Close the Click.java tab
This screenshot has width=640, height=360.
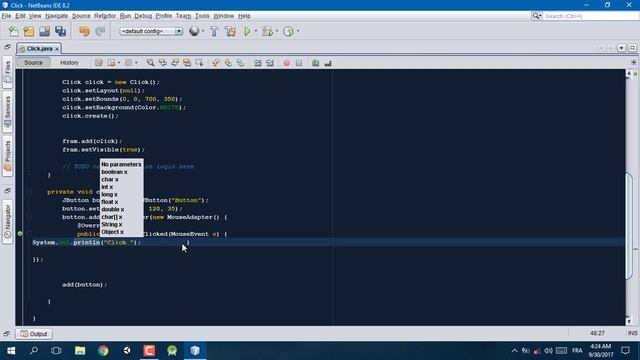57,49
